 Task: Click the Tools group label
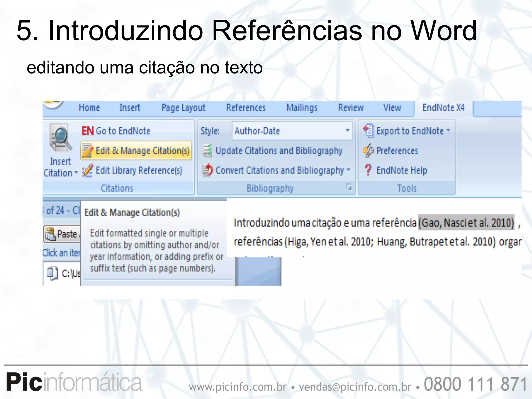pyautogui.click(x=407, y=188)
